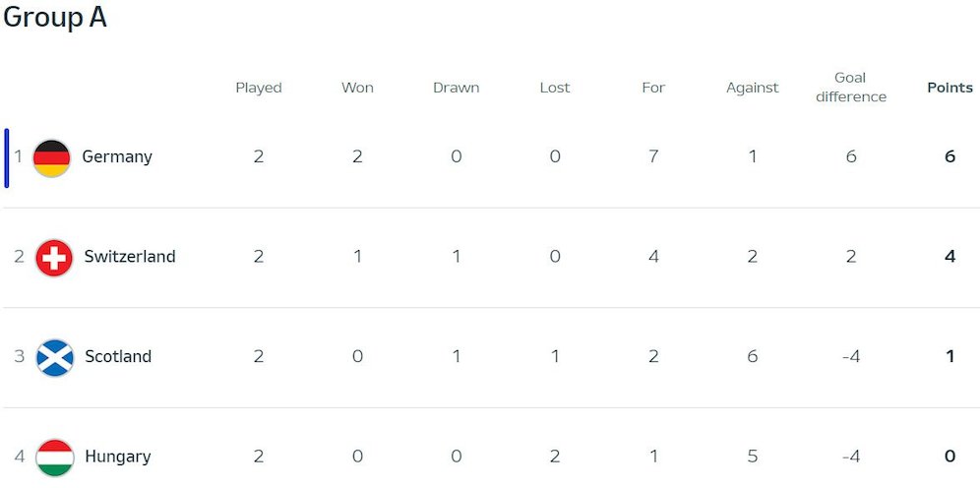Click the Goal difference column header
The width and height of the screenshot is (980, 488).
point(851,88)
